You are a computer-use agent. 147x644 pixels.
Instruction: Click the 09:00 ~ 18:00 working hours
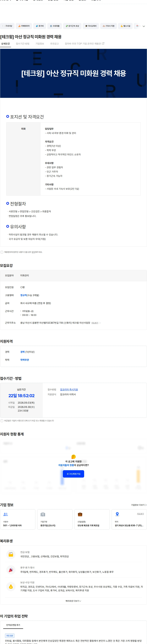point(29,315)
